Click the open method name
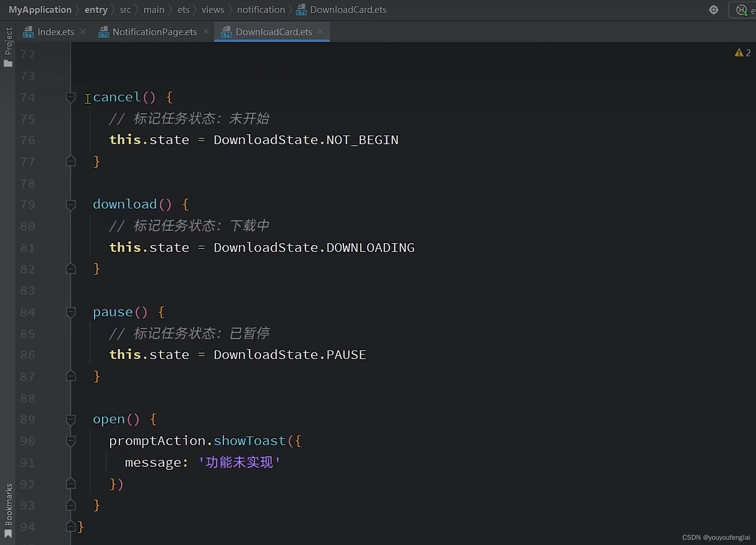The height and width of the screenshot is (545, 756). tap(108, 419)
